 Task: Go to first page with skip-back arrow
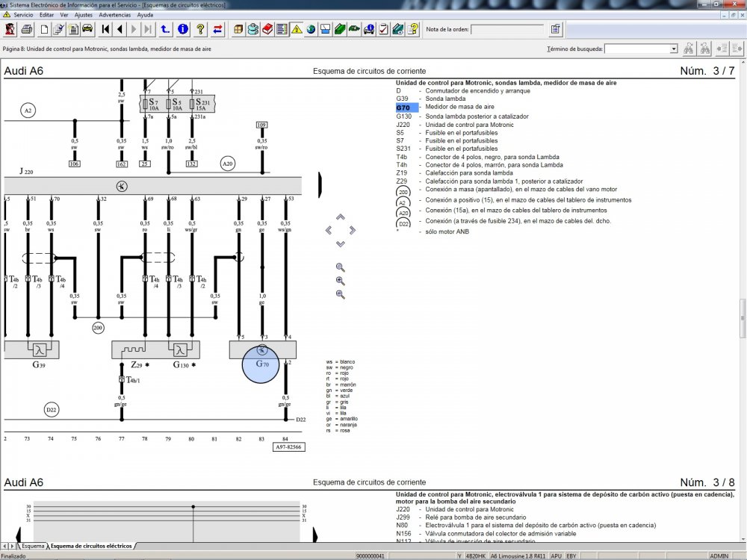(x=105, y=30)
